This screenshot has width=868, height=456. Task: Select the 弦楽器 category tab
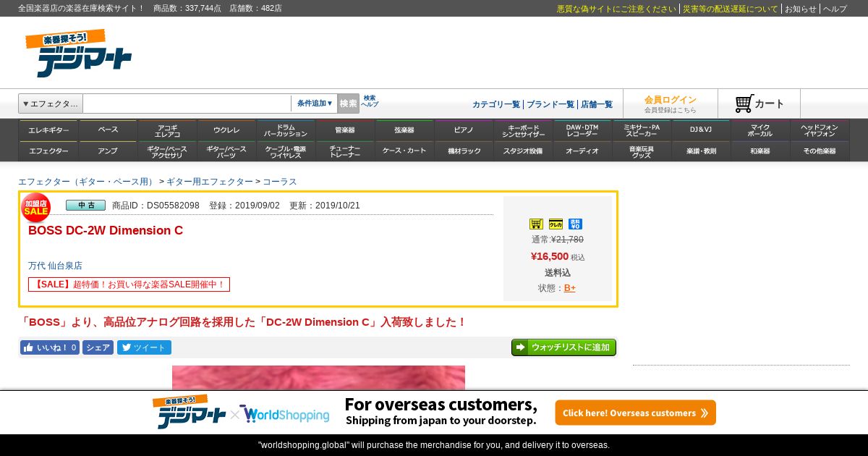(x=404, y=130)
